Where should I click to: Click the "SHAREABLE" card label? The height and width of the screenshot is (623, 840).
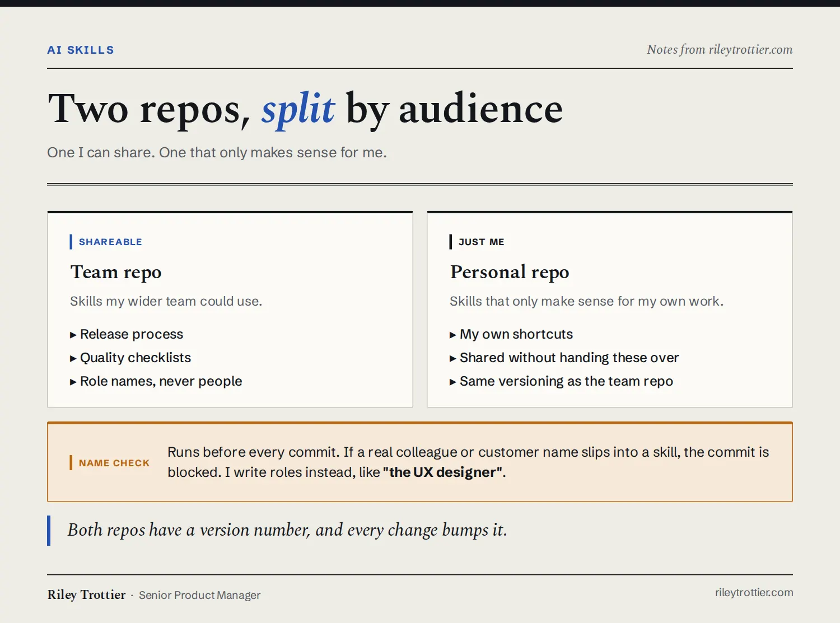(110, 242)
